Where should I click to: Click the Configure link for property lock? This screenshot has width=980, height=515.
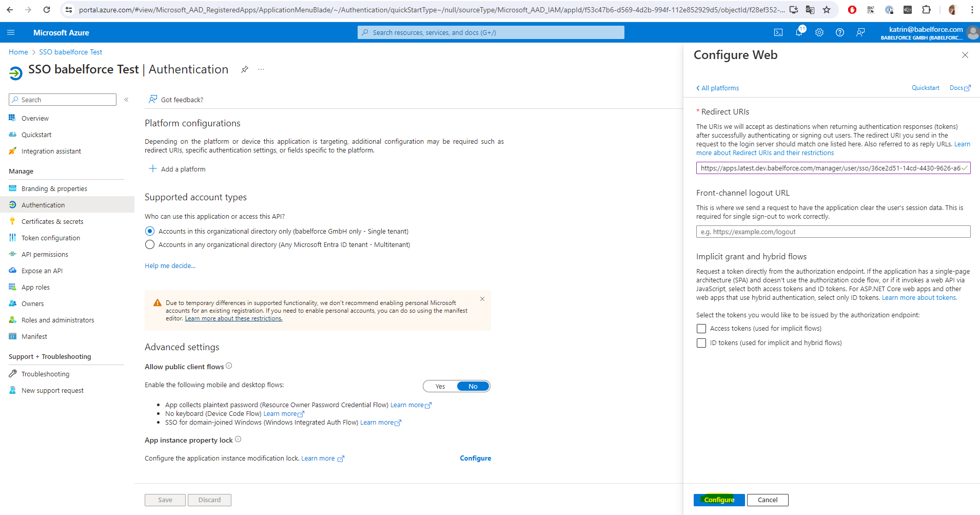coord(475,458)
